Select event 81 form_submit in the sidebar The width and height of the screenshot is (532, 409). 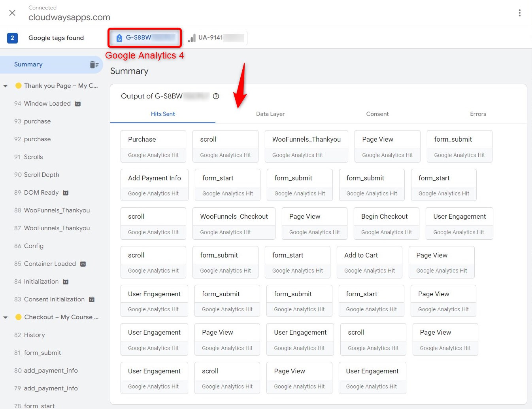point(43,352)
